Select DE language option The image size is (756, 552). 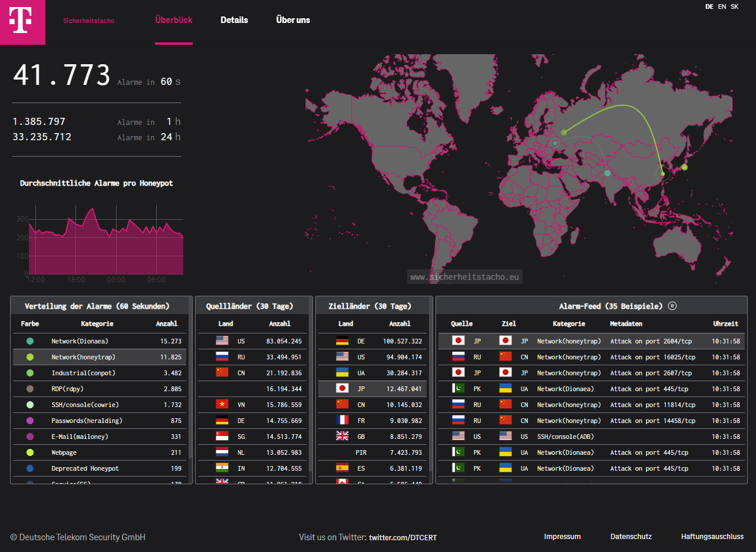pos(709,6)
